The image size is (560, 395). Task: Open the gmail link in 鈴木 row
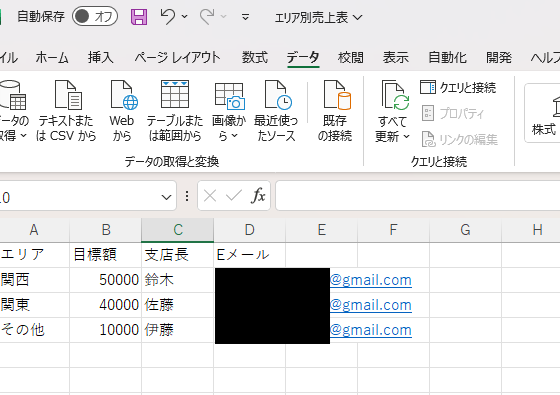tap(371, 280)
